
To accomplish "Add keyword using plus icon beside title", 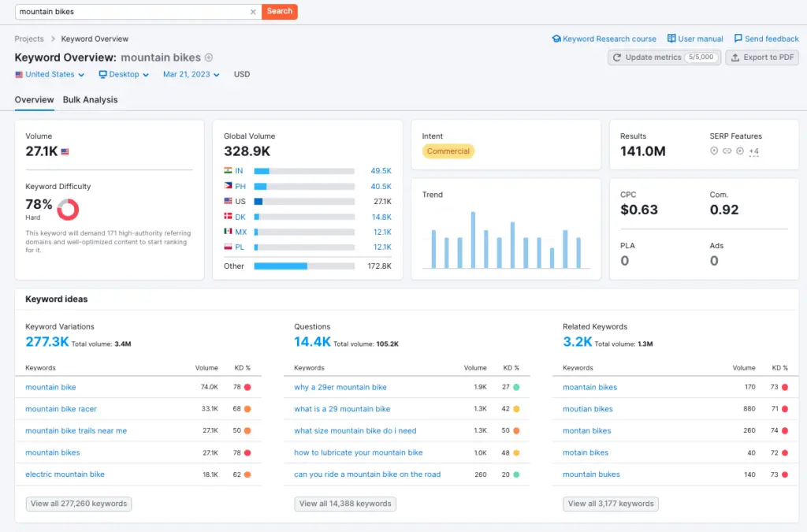I will point(208,58).
